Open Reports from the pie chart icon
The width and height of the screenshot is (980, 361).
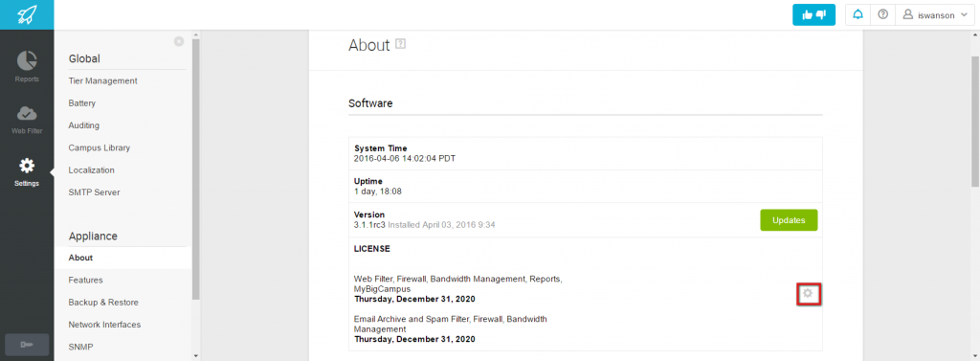[x=27, y=66]
